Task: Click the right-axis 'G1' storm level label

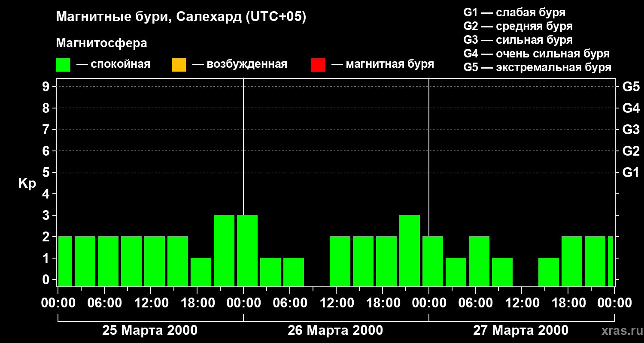Action: 631,172
